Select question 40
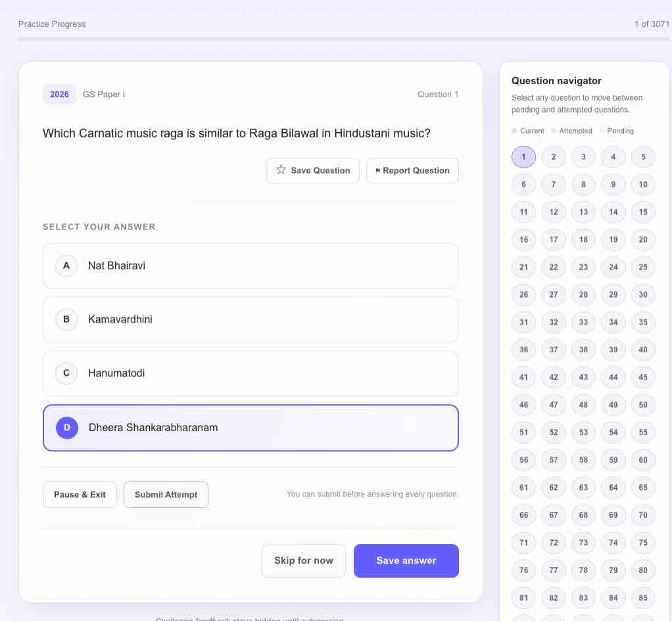Image resolution: width=672 pixels, height=621 pixels. [x=643, y=350]
